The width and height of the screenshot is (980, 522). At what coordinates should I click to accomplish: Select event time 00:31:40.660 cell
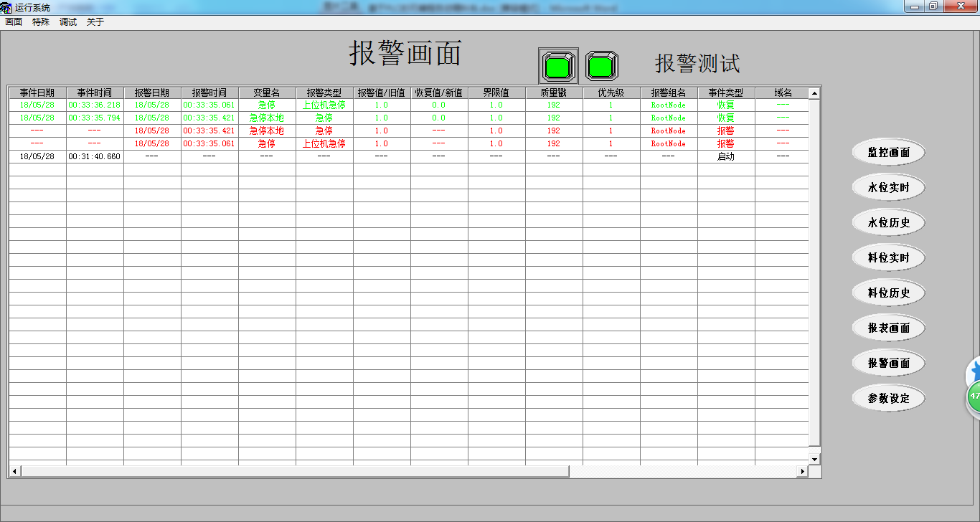click(x=95, y=156)
